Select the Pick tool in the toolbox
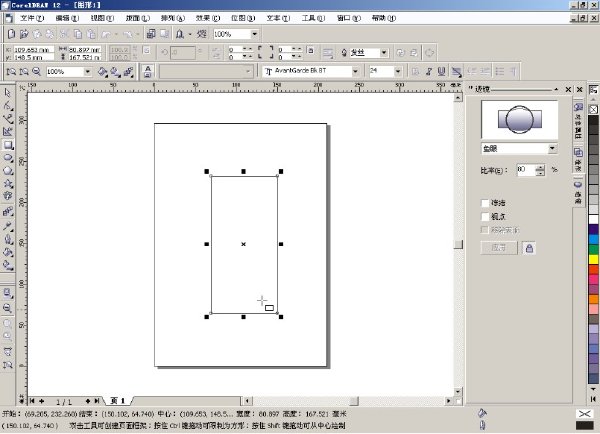The width and height of the screenshot is (600, 434). click(8, 92)
